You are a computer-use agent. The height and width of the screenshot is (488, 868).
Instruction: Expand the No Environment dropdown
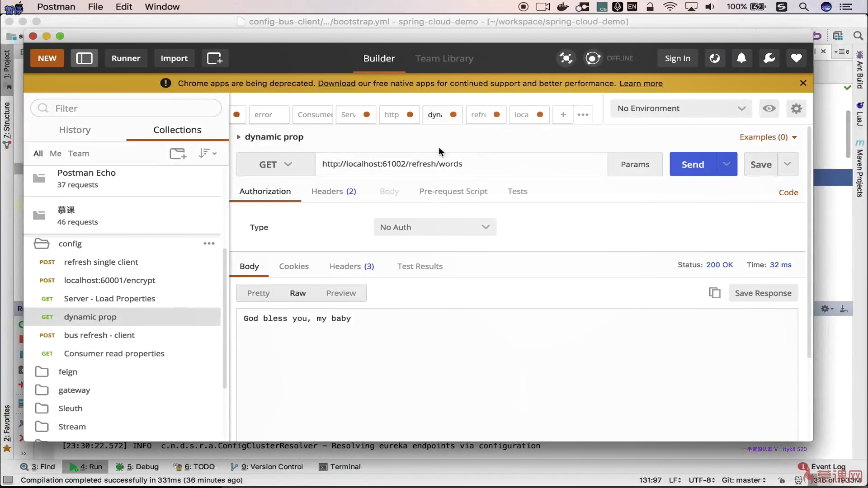[680, 108]
